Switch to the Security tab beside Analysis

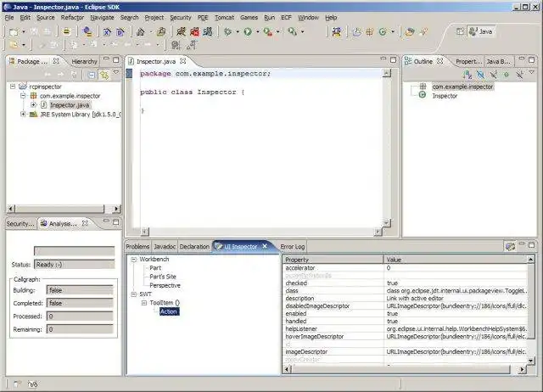20,224
